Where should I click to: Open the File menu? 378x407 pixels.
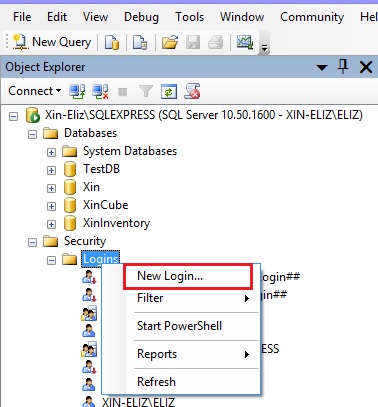click(x=22, y=17)
